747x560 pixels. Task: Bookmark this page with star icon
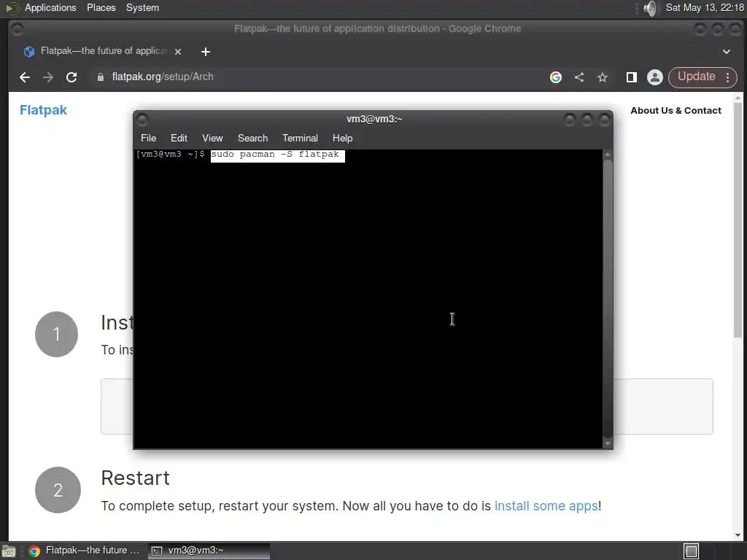pos(603,77)
